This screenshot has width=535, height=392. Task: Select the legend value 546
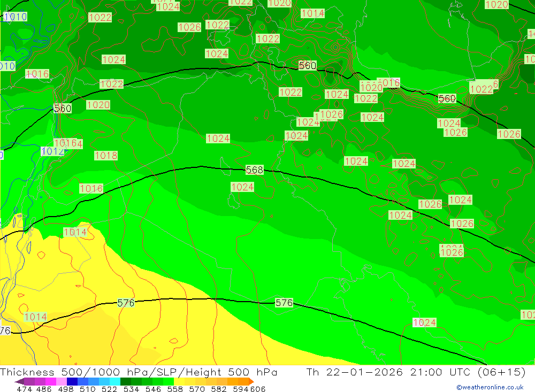coord(153,389)
